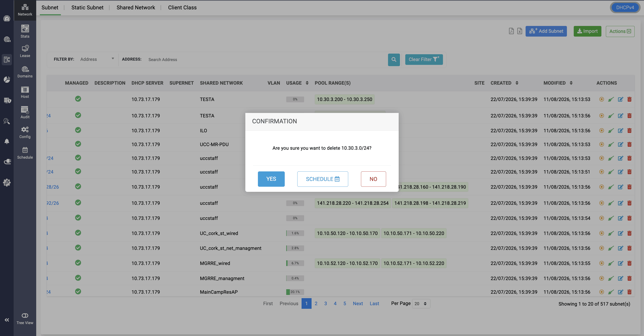Click green broom icon in UC_cork_st_net_managment row
644x336 pixels.
[x=611, y=248]
